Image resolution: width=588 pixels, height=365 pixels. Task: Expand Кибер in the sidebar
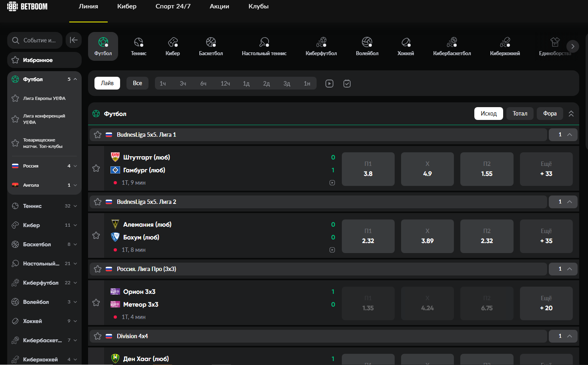(x=75, y=225)
